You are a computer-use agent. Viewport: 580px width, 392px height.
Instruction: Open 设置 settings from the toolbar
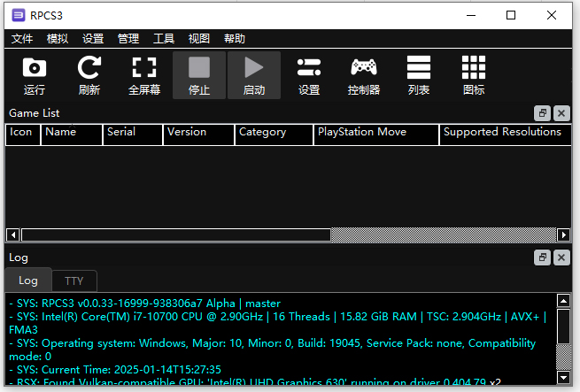click(x=309, y=75)
